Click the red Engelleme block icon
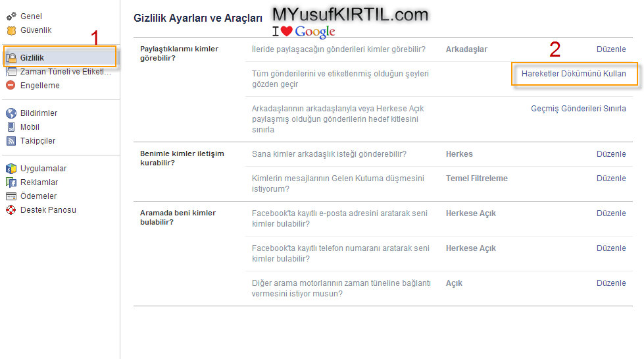This screenshot has width=644, height=359. (x=11, y=86)
